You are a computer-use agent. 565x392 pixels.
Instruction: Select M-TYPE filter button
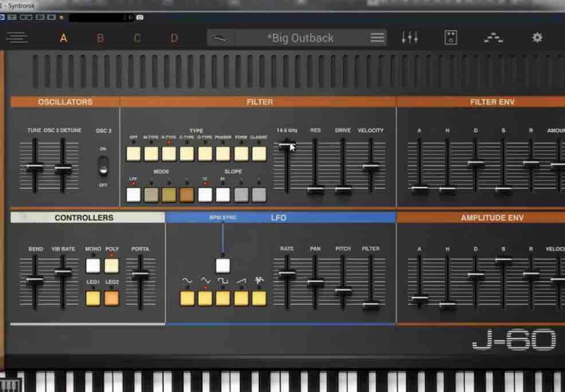click(x=151, y=154)
